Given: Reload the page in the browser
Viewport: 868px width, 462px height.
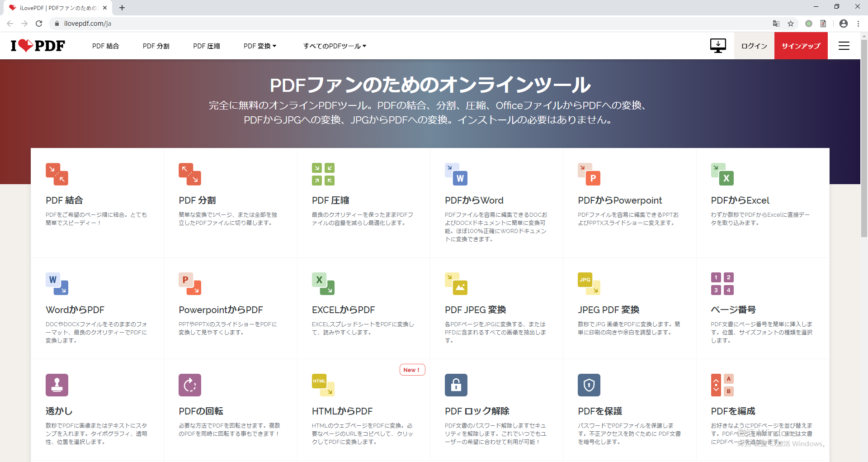Looking at the screenshot, I should [x=39, y=24].
